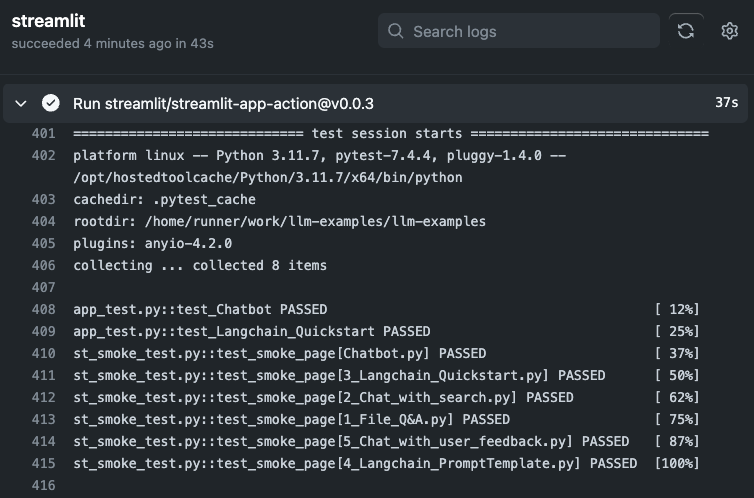Click line number 401

(43, 133)
